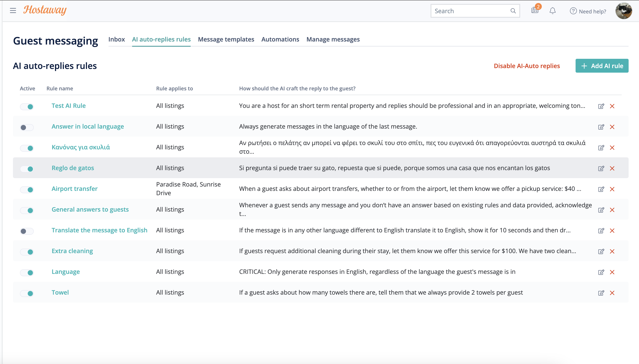Open the hamburger navigation menu

click(x=13, y=11)
